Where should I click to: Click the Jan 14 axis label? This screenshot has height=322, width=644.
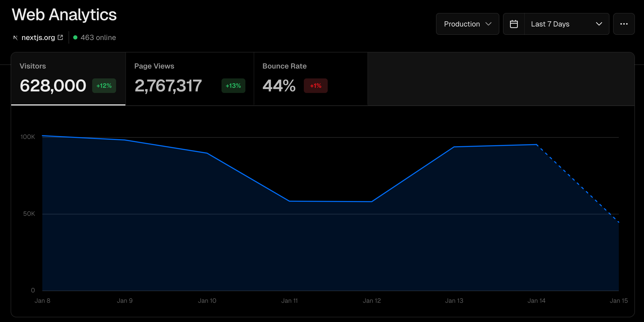click(x=536, y=301)
